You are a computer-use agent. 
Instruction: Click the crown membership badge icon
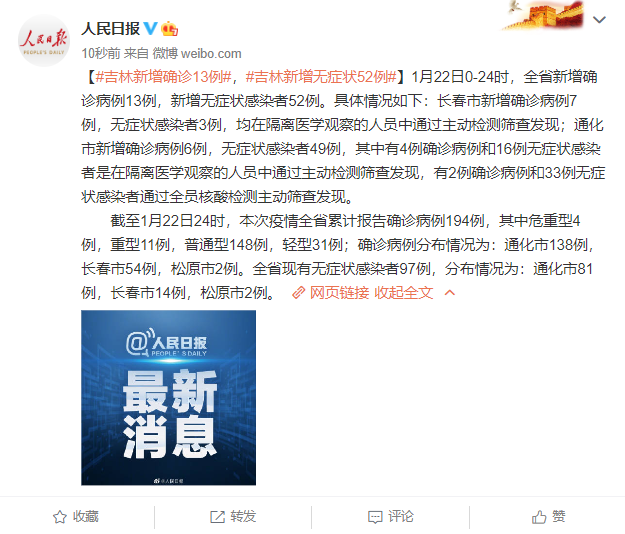click(x=169, y=28)
